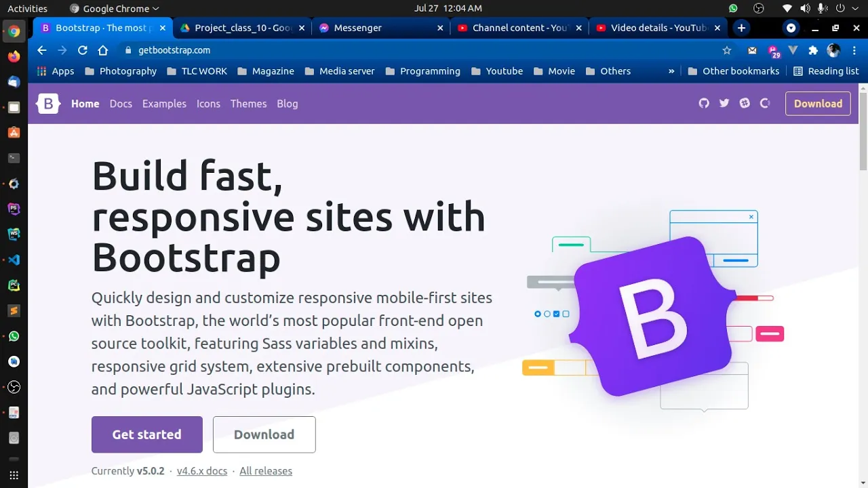Open the All releases link
868x488 pixels.
click(266, 471)
